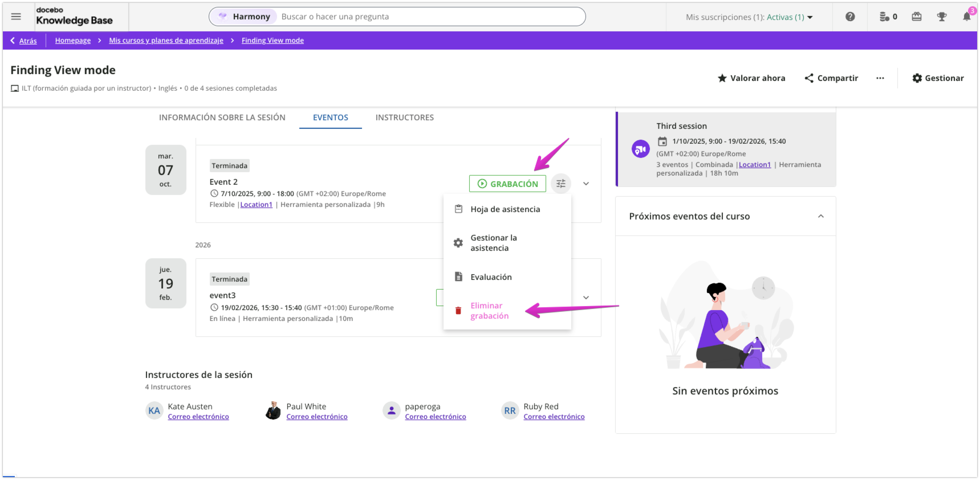Play Event 2 Grabación recording
Screen dimensions: 980x480
(507, 184)
